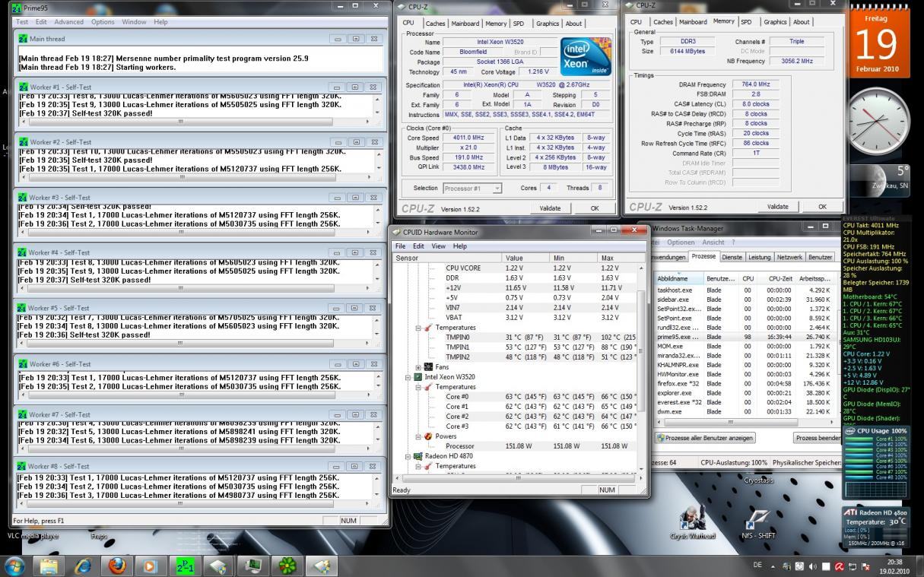The width and height of the screenshot is (924, 577).
Task: Click the Intel Xeon logo in CPU-Z
Action: (x=584, y=55)
